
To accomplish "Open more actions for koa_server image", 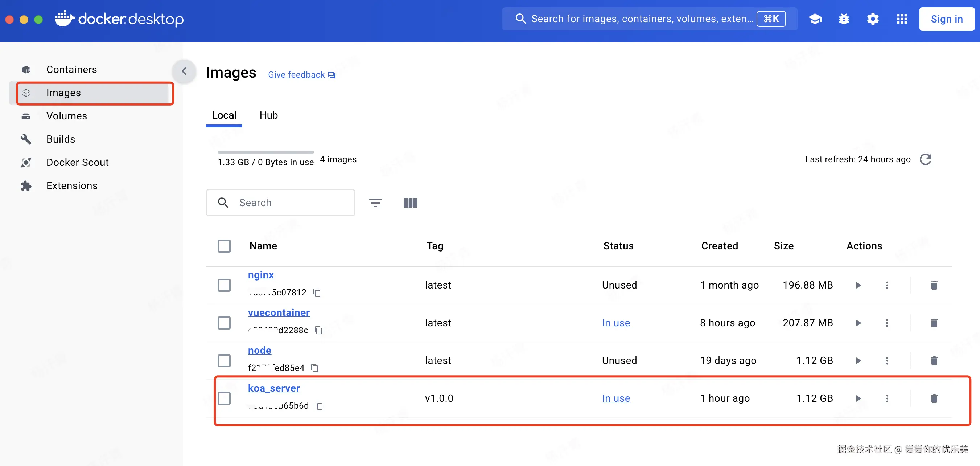I will pos(887,398).
